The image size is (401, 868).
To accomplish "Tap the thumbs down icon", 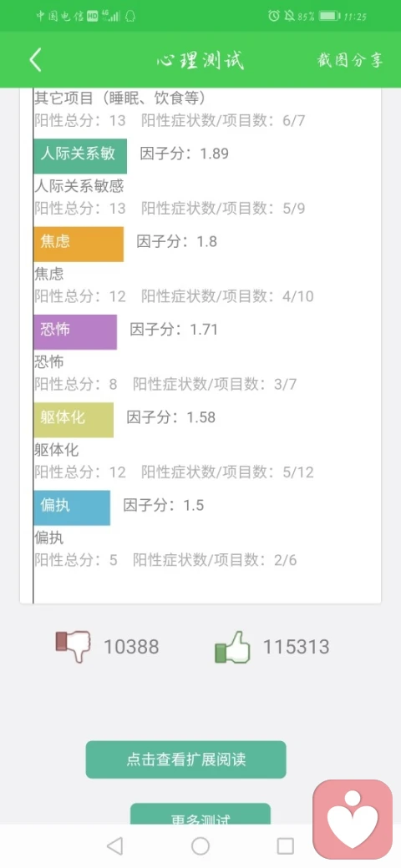I will (73, 647).
